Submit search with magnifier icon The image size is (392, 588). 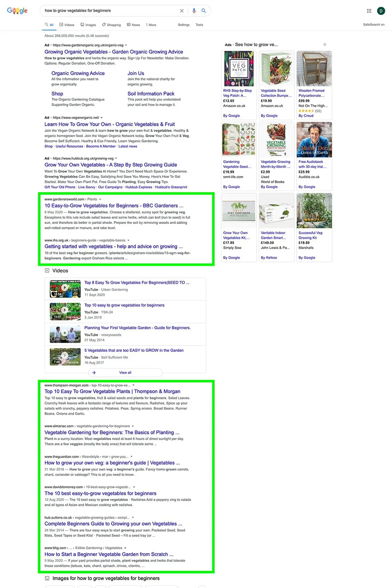tap(204, 11)
